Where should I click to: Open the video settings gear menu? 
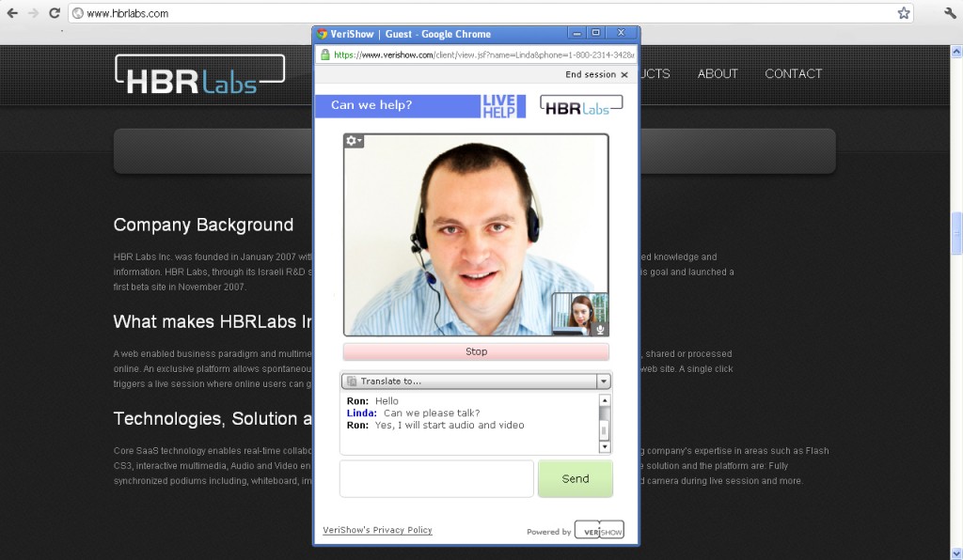(354, 141)
